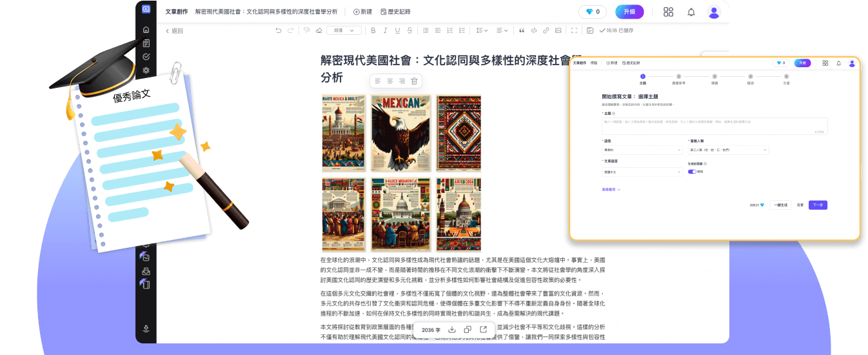Toggle italic formatting
The image size is (868, 355).
point(385,30)
